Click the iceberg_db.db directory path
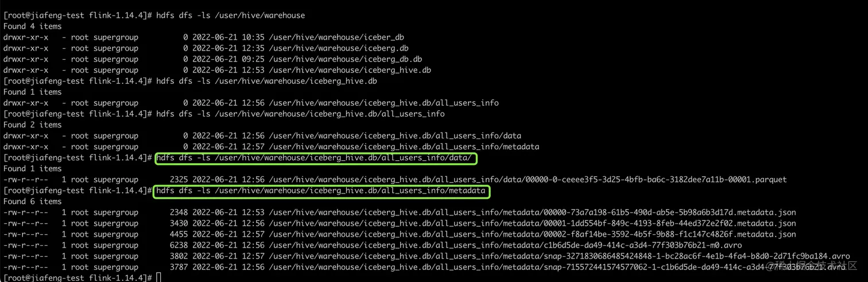The image size is (868, 282). tap(346, 59)
